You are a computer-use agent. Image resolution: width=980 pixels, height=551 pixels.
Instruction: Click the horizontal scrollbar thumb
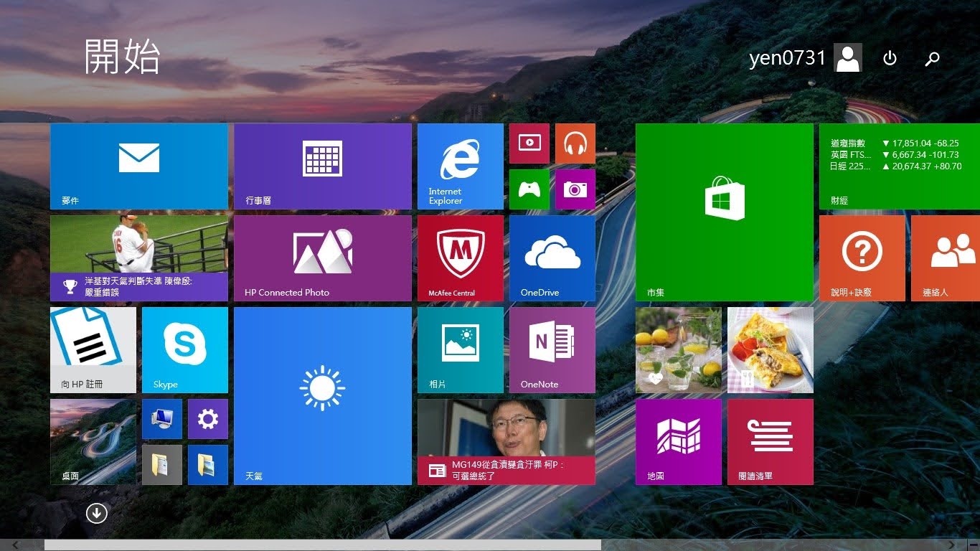323,545
